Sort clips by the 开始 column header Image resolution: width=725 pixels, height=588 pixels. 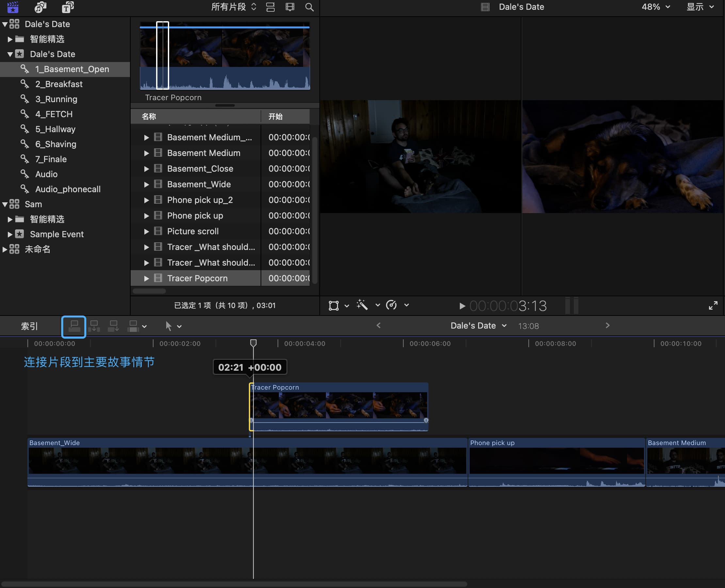click(285, 116)
